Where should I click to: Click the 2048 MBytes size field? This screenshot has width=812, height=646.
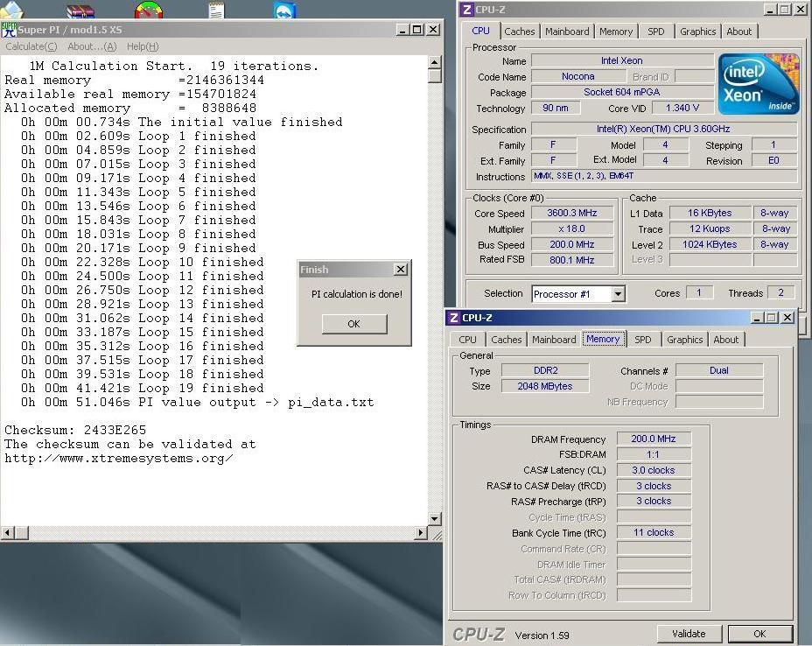[x=545, y=386]
